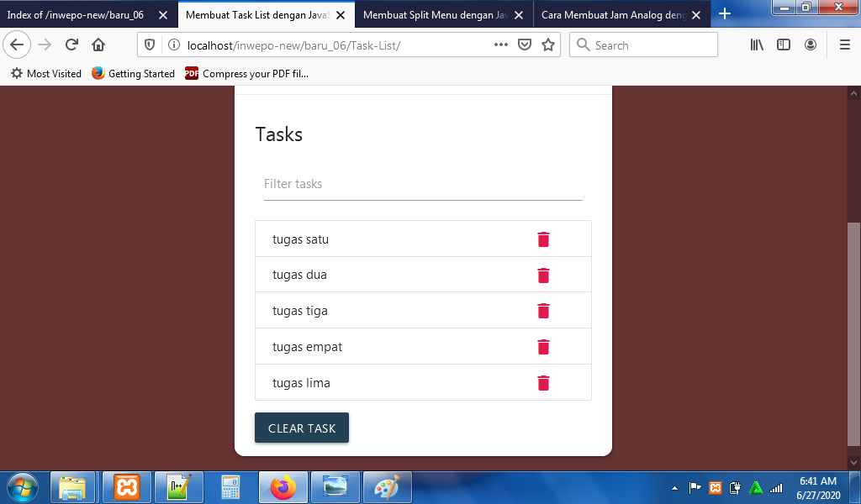Delete the 'tugas satu' task with trash icon
Image resolution: width=861 pixels, height=504 pixels.
[x=543, y=239]
